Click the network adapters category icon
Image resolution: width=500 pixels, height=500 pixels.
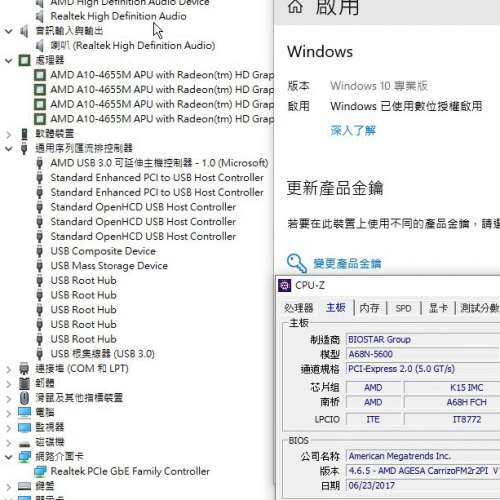point(24,456)
